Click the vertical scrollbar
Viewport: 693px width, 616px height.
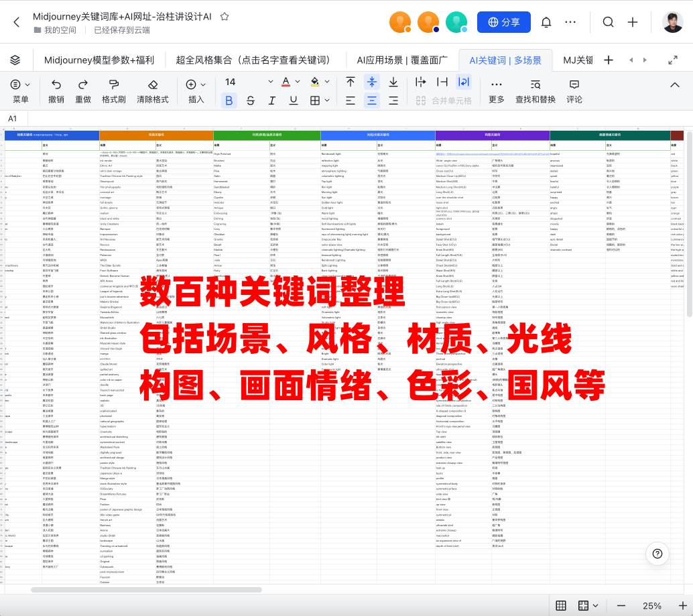688,224
